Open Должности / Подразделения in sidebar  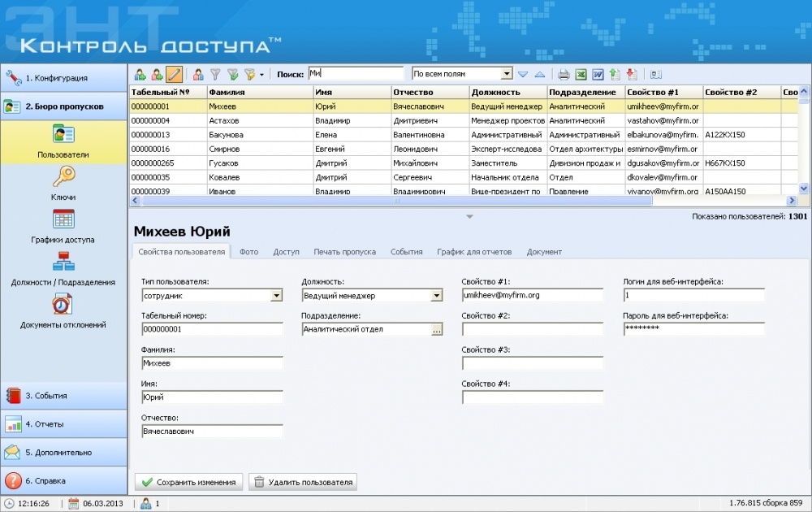tap(63, 269)
